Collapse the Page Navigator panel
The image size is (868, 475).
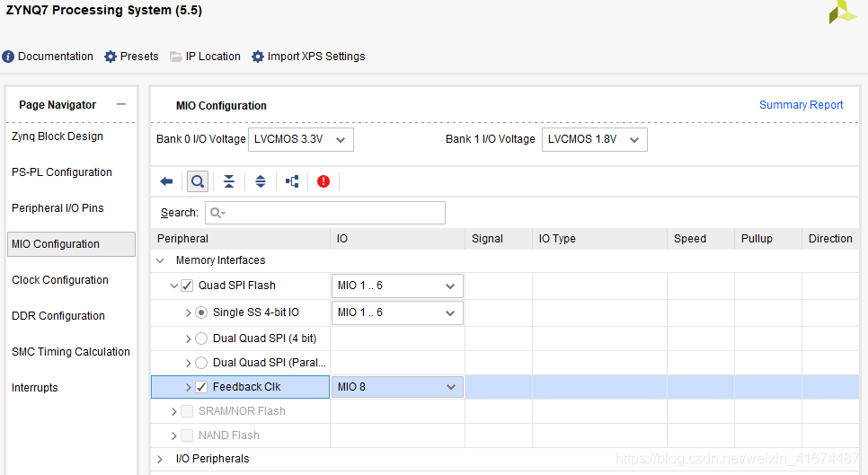coord(121,104)
